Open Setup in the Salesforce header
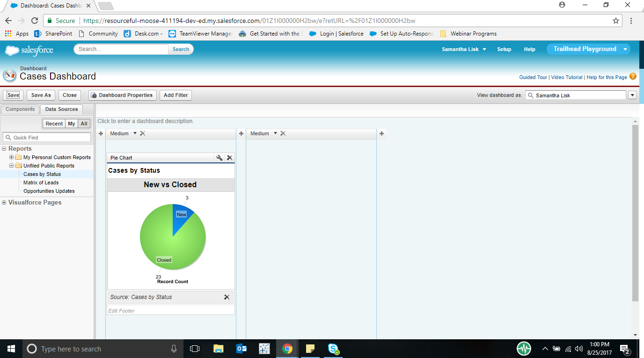This screenshot has height=358, width=644. [x=504, y=49]
